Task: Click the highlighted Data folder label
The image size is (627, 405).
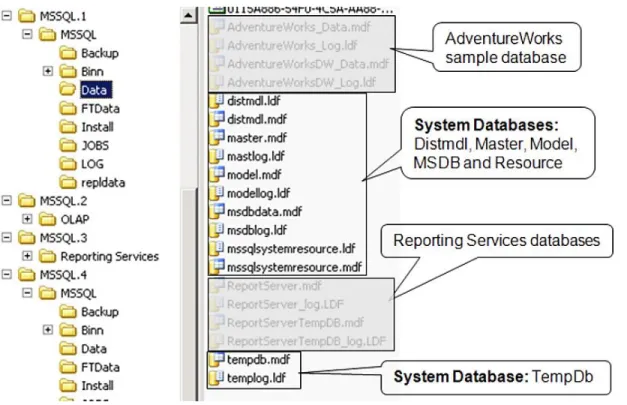Action: coord(96,90)
